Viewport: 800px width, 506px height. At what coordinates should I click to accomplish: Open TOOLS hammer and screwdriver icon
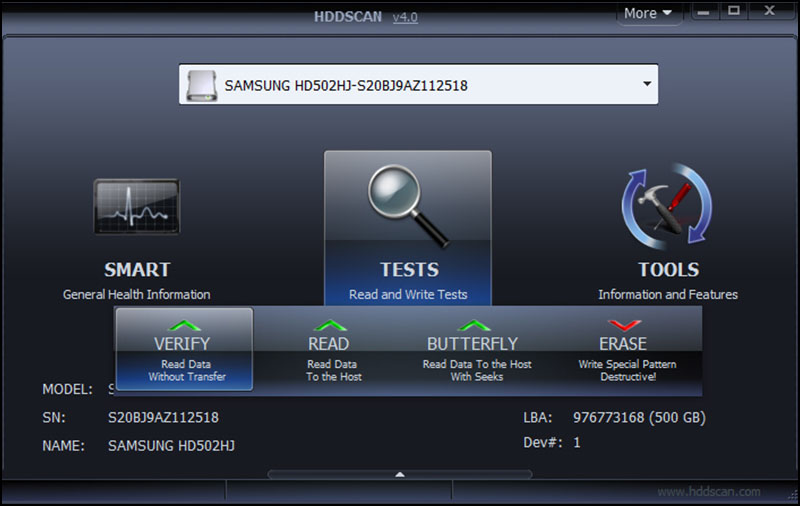click(x=667, y=207)
